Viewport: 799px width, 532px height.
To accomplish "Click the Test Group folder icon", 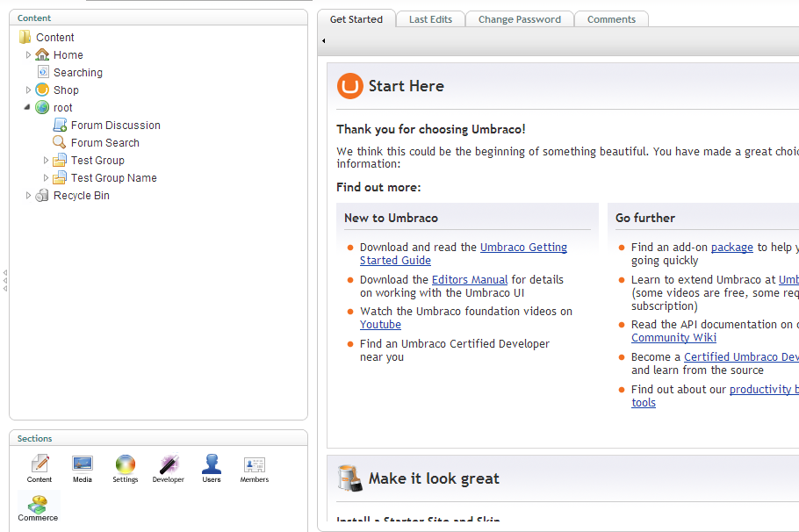I will (60, 160).
